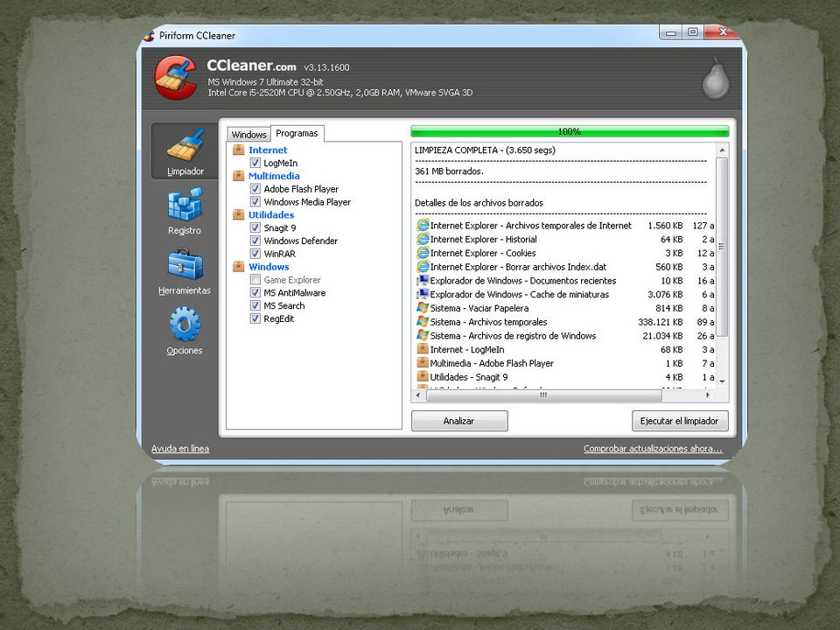Click the icon beside Documentos recientes row
Viewport: 840px width, 630px height.
pos(423,281)
